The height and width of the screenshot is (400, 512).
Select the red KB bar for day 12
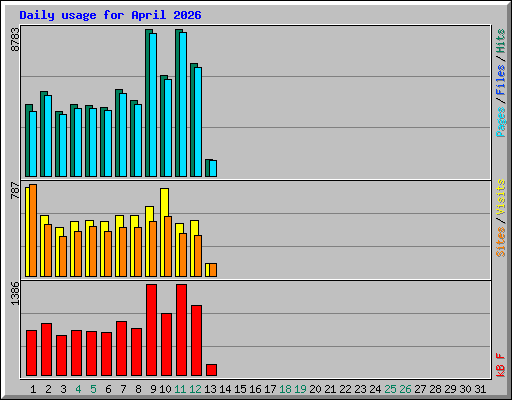(x=196, y=340)
